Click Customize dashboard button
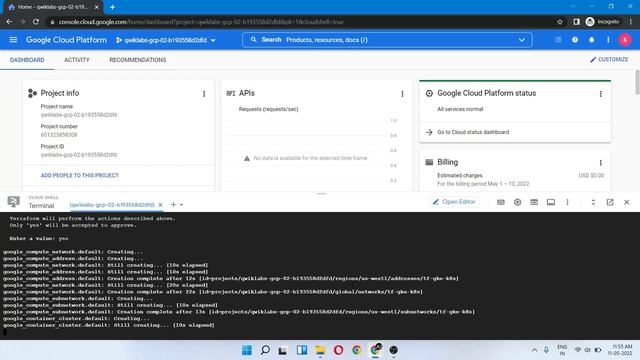 609,60
